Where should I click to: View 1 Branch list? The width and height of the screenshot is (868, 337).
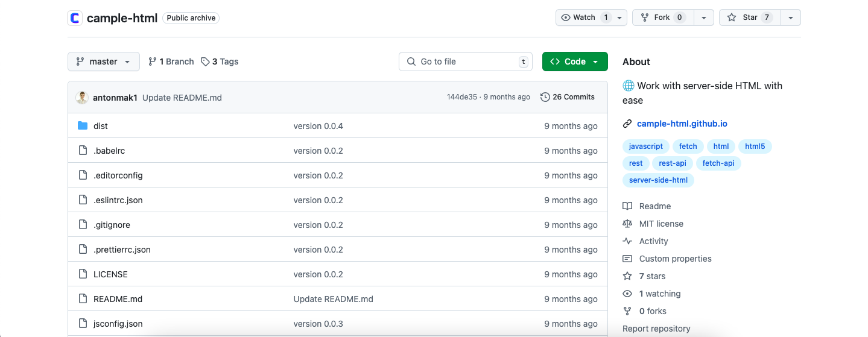click(171, 61)
